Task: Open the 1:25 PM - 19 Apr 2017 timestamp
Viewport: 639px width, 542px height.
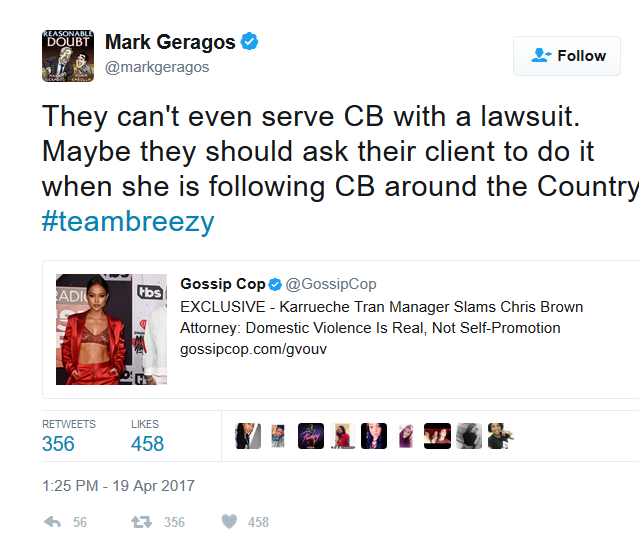Action: (119, 486)
